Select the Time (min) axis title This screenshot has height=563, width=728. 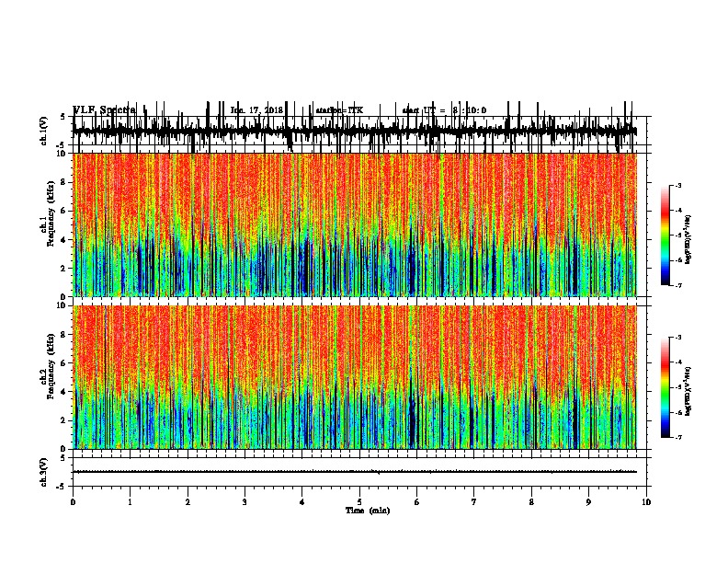point(368,511)
